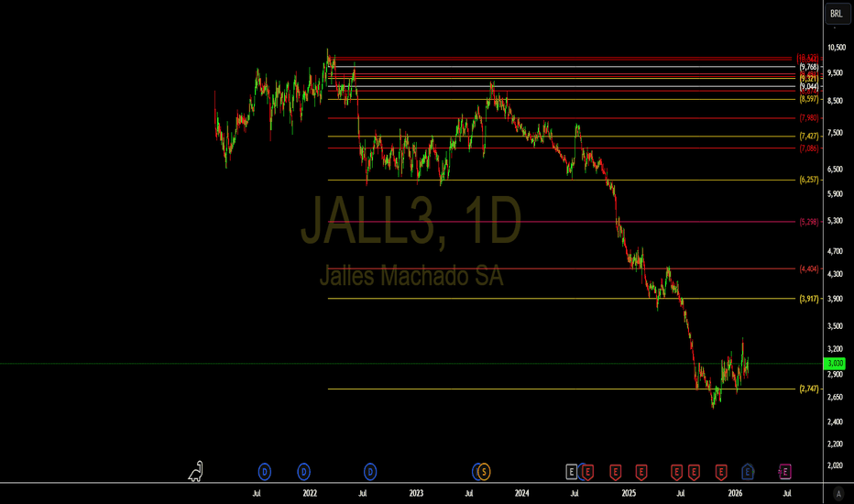Image resolution: width=854 pixels, height=504 pixels.
Task: Open the orange split 'S' marker
Action: pos(484,472)
